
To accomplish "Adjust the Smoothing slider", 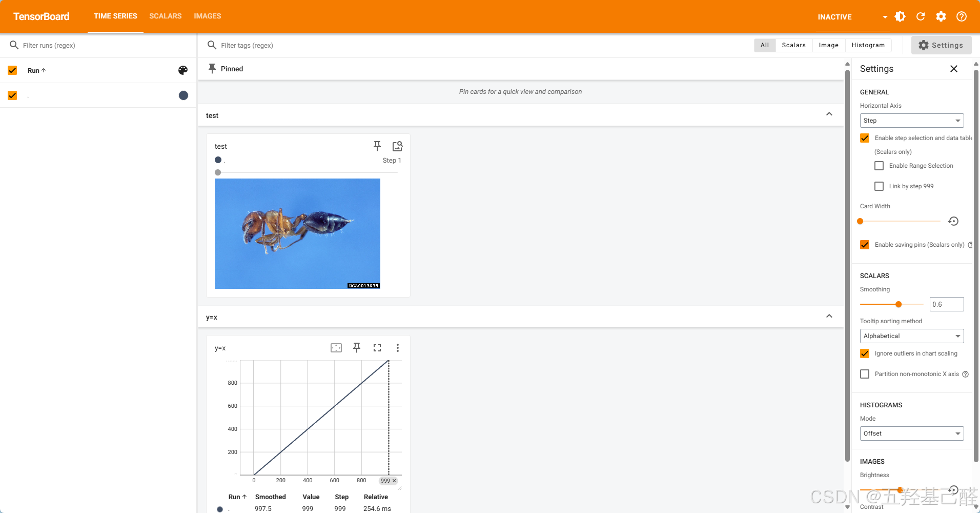I will coord(892,304).
